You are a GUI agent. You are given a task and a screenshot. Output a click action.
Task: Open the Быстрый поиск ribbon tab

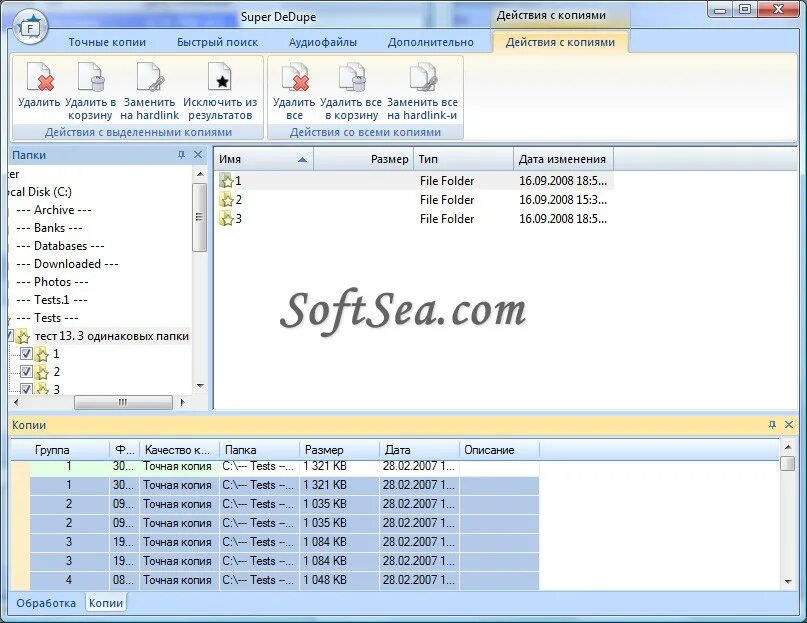pyautogui.click(x=217, y=42)
